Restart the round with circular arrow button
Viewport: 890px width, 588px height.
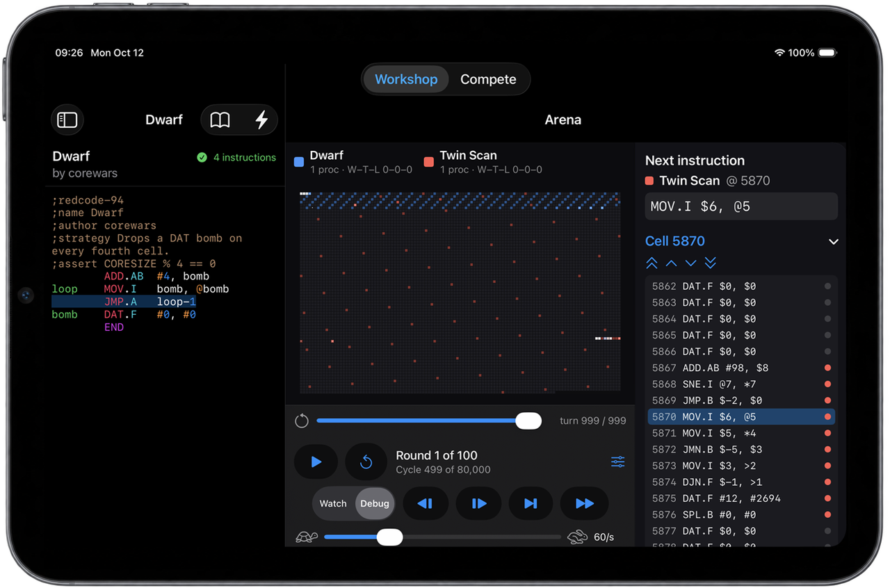pos(366,462)
